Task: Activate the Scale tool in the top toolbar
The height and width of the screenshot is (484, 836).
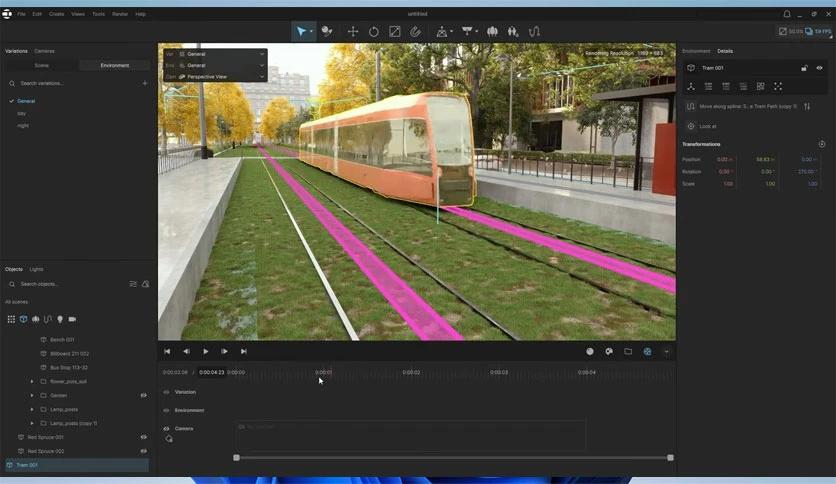Action: [x=395, y=31]
